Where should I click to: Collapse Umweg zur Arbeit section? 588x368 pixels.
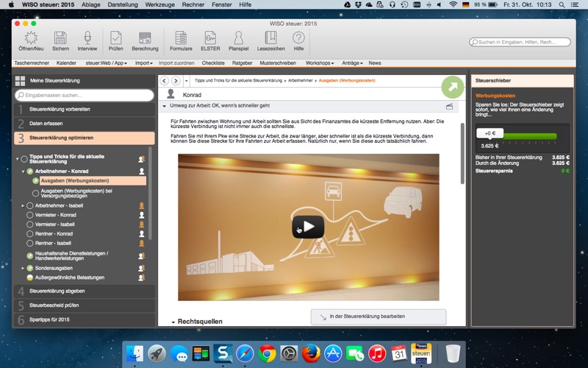164,106
